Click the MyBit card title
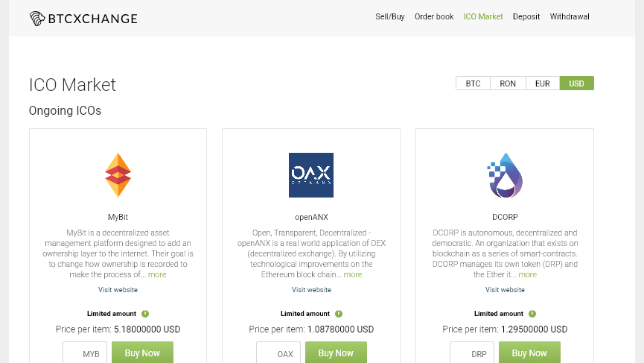The width and height of the screenshot is (644, 363). 118,217
